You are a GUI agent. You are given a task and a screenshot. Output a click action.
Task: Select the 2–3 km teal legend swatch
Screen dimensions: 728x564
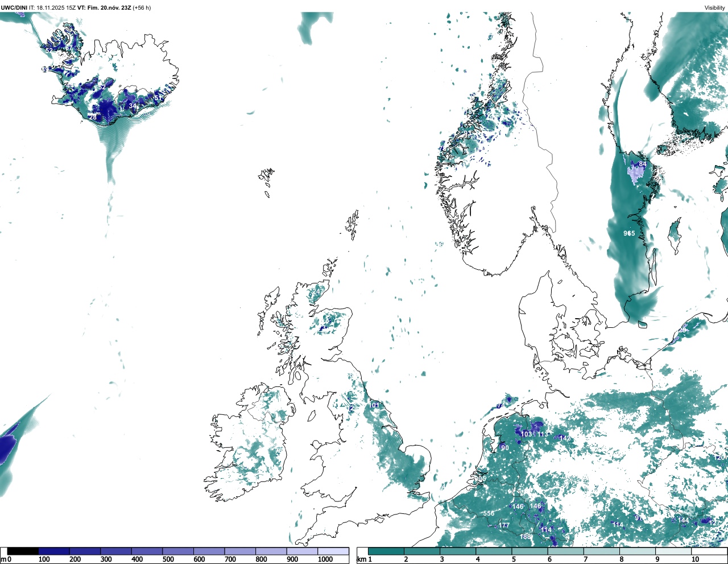pos(422,551)
